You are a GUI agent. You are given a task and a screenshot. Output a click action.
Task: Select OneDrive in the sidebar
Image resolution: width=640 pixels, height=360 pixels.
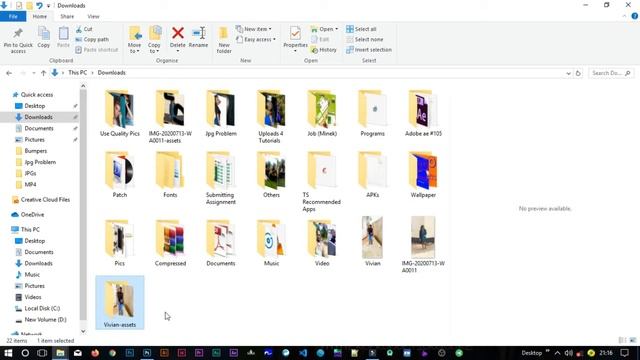32,215
